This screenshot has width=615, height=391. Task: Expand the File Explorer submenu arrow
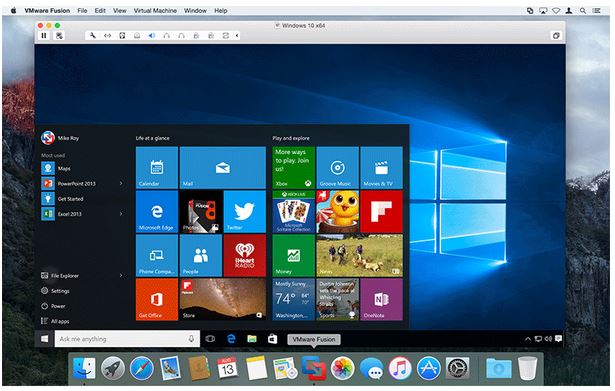coord(121,275)
